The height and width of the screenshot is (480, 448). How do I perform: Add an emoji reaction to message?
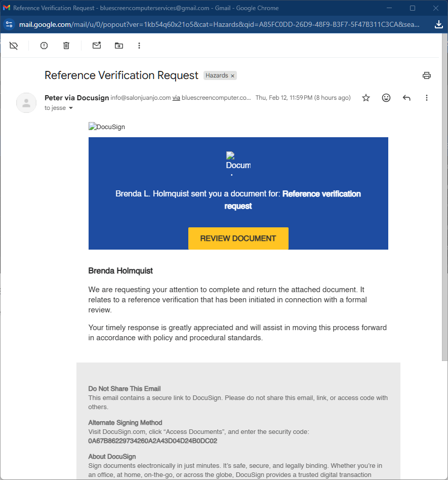click(x=386, y=98)
